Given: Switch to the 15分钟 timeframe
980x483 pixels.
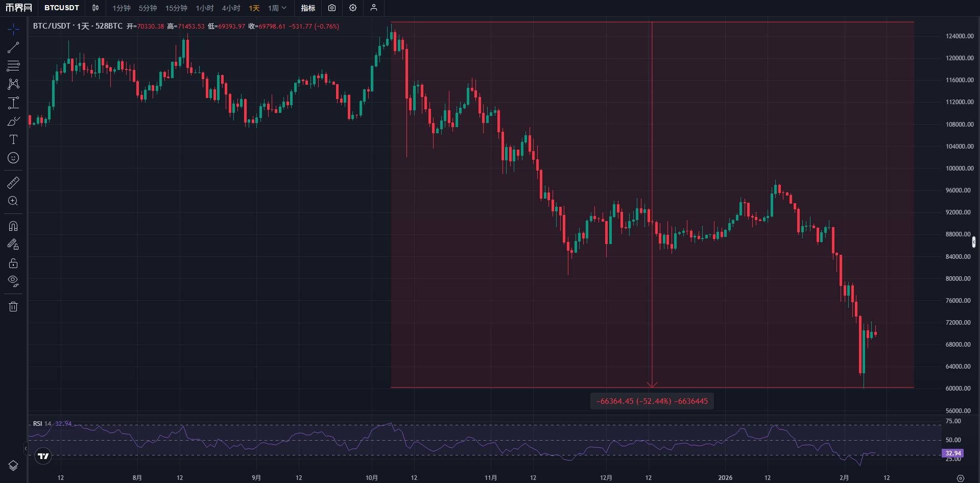Looking at the screenshot, I should (x=176, y=8).
